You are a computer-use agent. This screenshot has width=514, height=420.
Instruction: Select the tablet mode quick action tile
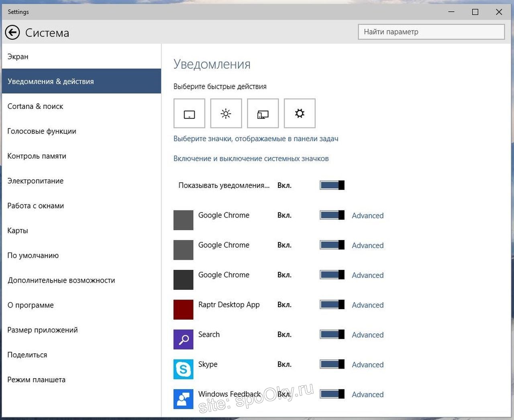(190, 113)
